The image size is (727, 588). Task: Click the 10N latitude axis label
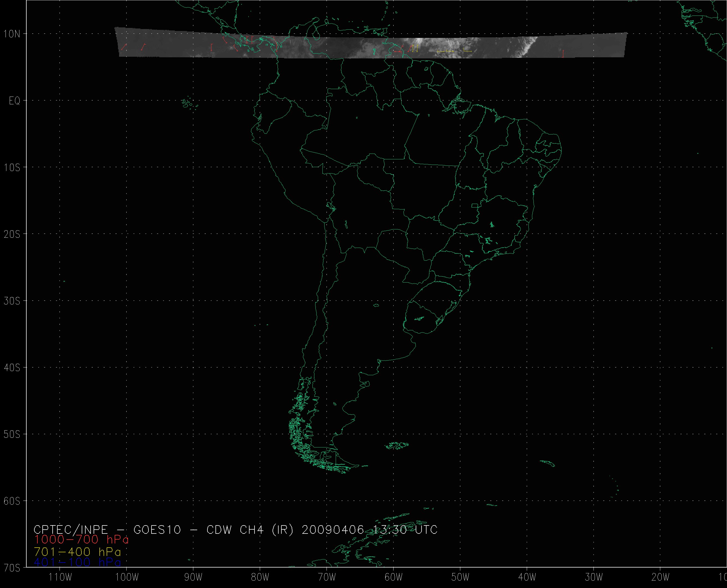coord(12,34)
